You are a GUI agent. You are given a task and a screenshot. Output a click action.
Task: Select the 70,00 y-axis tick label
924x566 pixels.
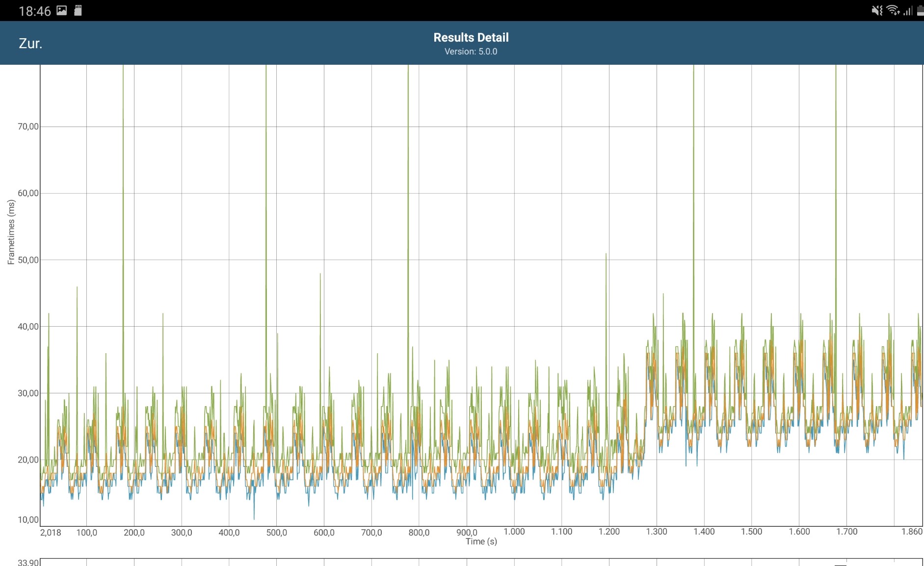tap(28, 127)
